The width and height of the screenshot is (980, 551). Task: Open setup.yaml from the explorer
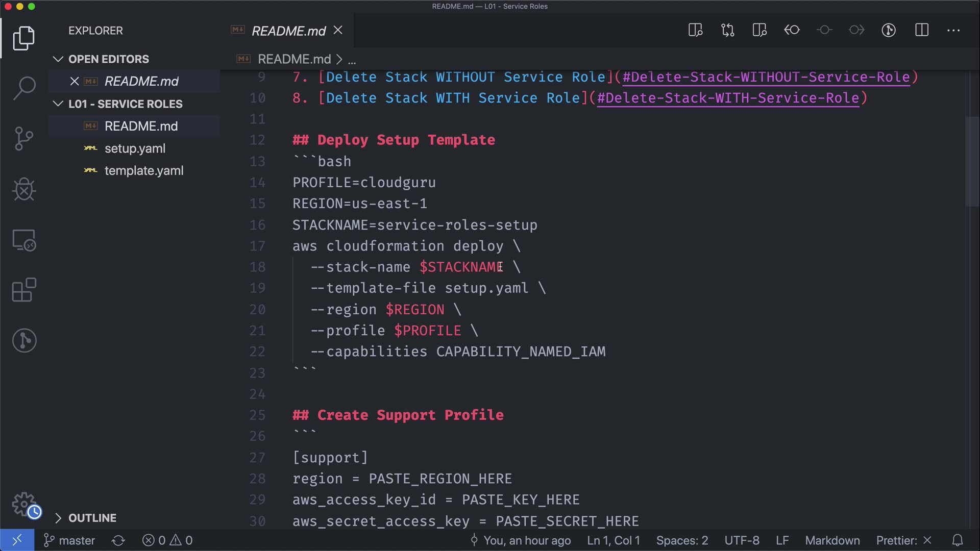135,148
